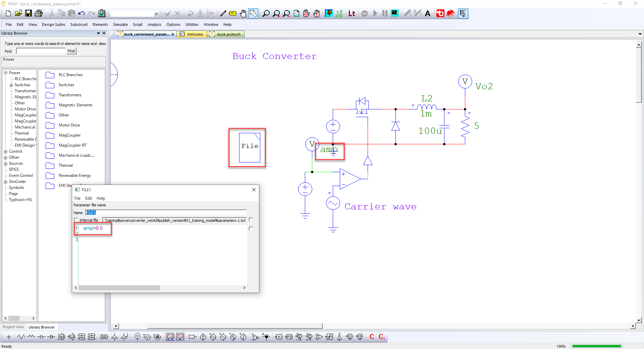Click the Find button
This screenshot has width=644, height=349.
(71, 51)
